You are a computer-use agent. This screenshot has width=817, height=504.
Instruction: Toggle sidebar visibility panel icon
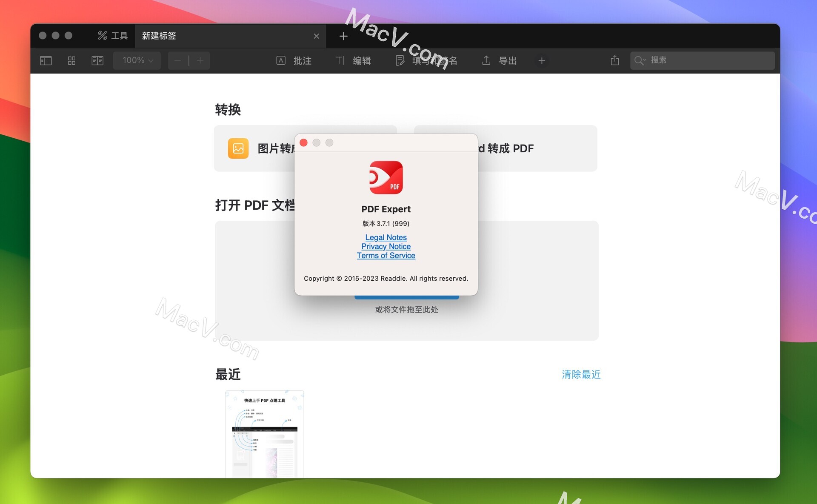pyautogui.click(x=46, y=59)
